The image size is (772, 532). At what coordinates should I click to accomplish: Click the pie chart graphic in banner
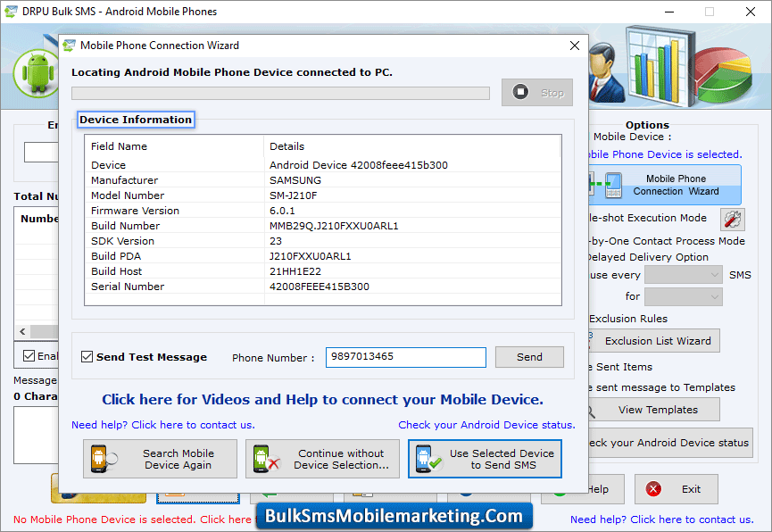(724, 74)
